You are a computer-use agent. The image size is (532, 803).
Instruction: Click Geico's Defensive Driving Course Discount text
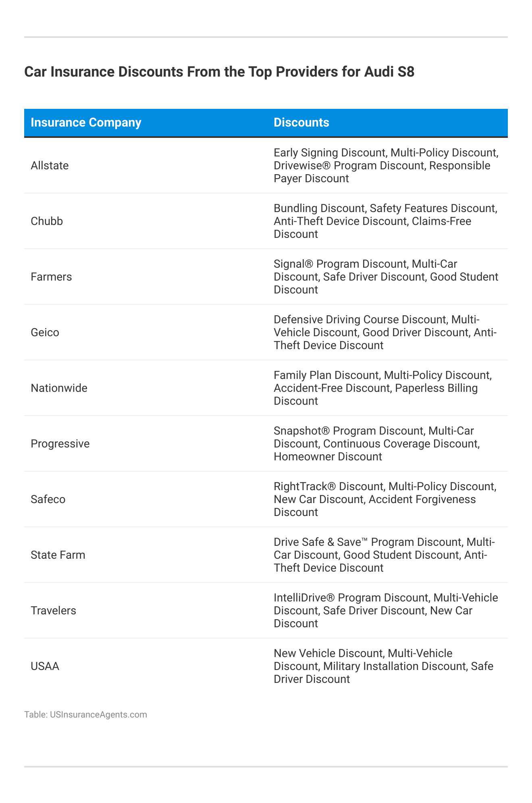[360, 320]
